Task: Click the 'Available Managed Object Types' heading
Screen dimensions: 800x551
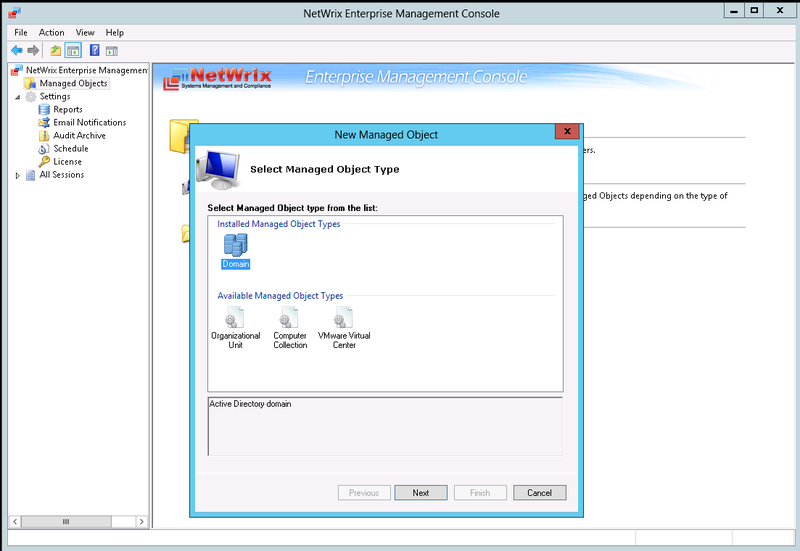Action: coord(280,296)
